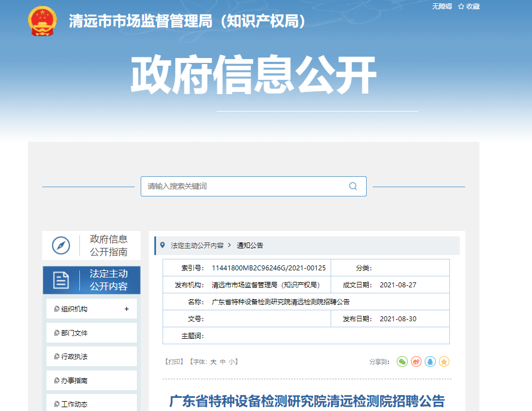
Task: Click the 发布机构 value text
Action: 265,285
